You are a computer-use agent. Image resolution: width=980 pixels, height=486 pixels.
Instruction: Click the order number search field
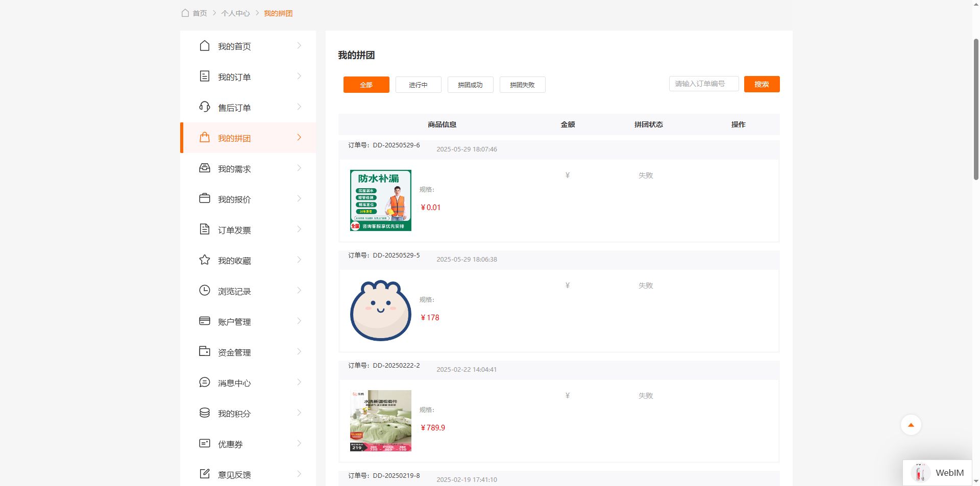(703, 84)
